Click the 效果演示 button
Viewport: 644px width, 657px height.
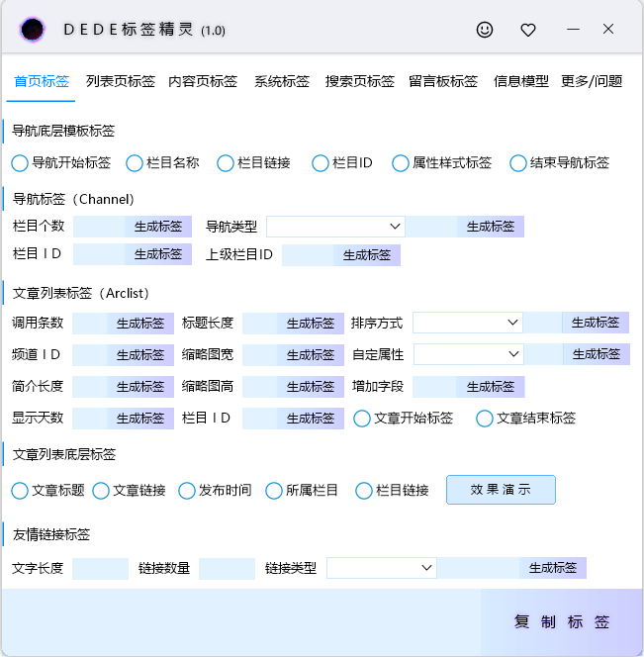point(501,490)
